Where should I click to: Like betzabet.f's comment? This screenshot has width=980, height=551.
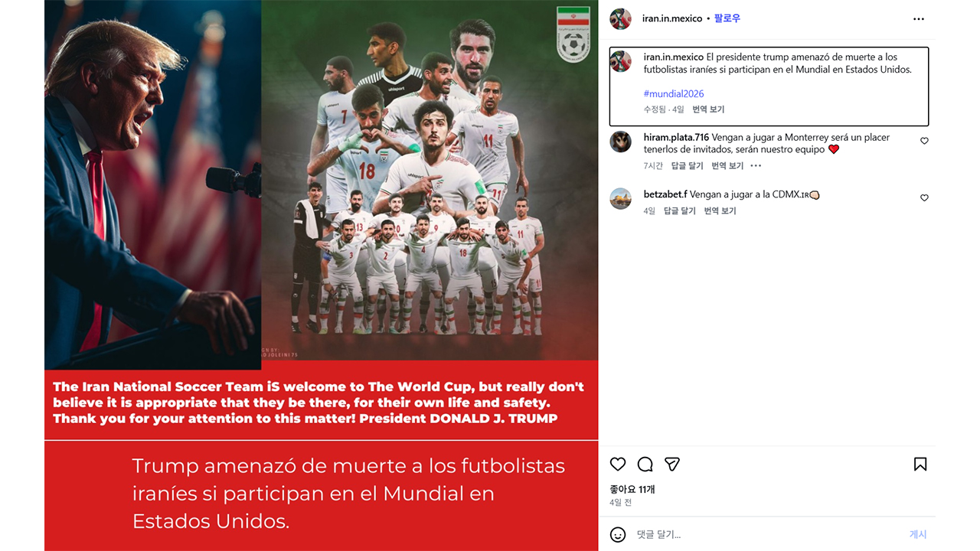pyautogui.click(x=924, y=198)
